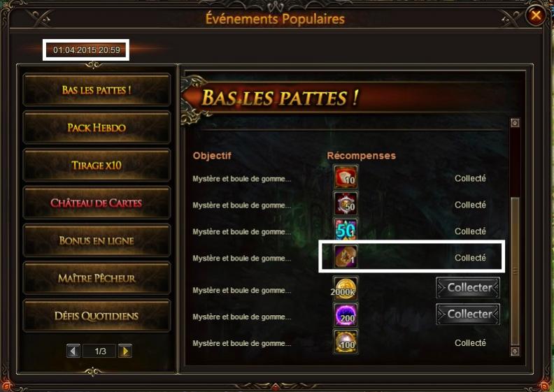Click the blue 50 voucher reward icon
This screenshot has height=392, width=554.
click(x=346, y=230)
